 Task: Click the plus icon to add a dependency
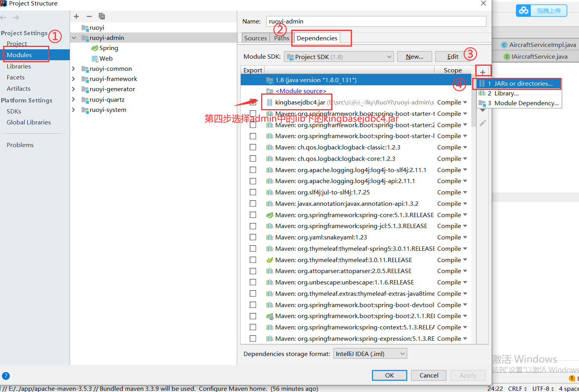[483, 70]
